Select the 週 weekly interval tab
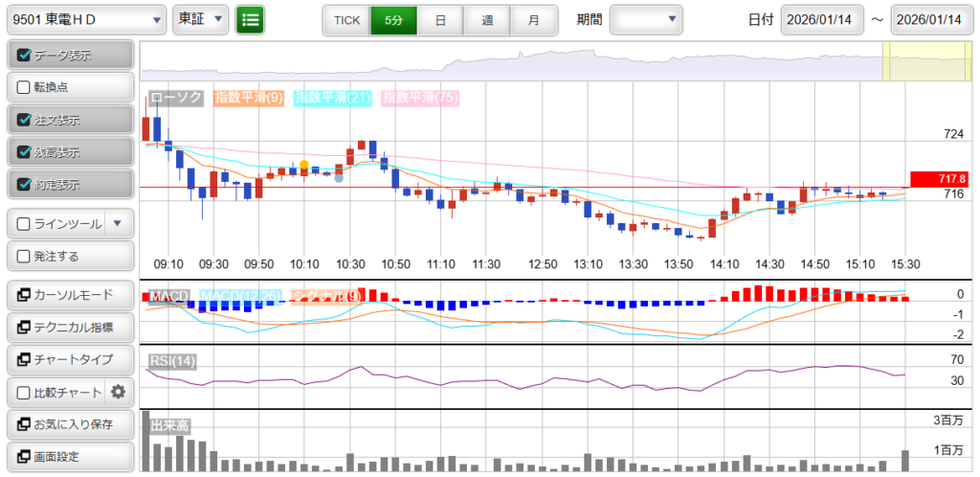 pos(487,19)
